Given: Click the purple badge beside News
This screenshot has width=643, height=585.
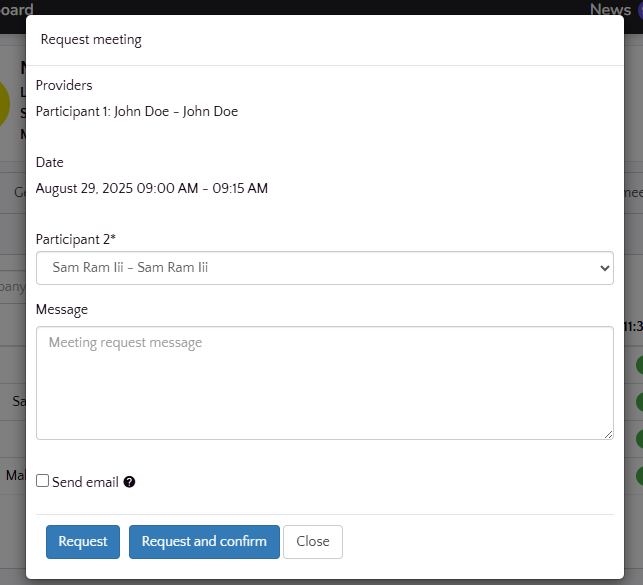Looking at the screenshot, I should tap(639, 9).
